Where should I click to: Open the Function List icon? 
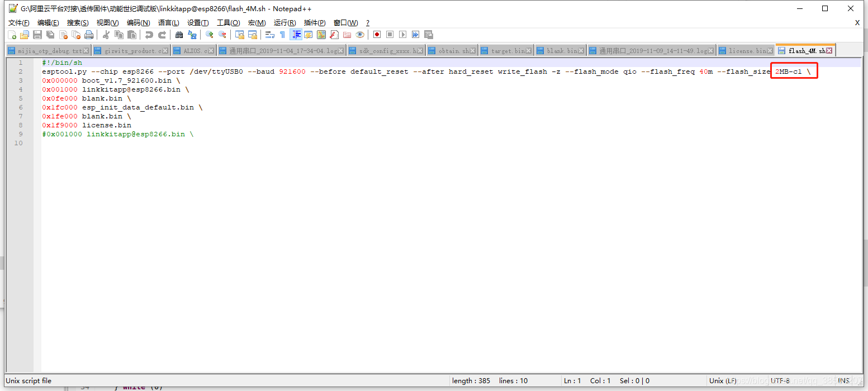click(x=334, y=35)
